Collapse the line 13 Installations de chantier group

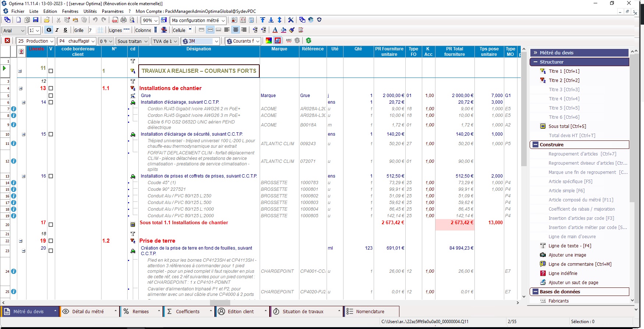pyautogui.click(x=21, y=88)
